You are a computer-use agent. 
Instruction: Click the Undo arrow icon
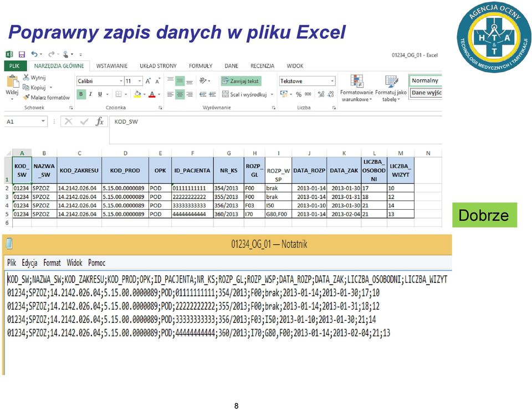[34, 54]
